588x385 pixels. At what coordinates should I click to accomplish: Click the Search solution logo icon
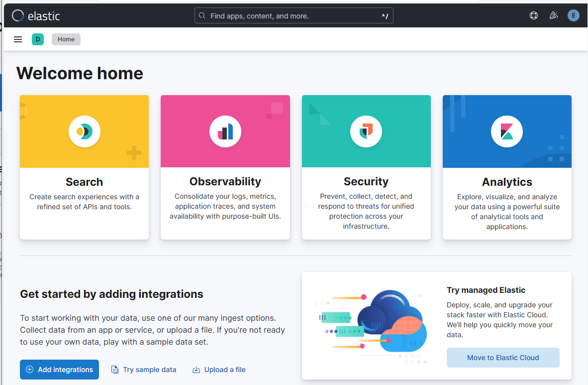tap(85, 131)
